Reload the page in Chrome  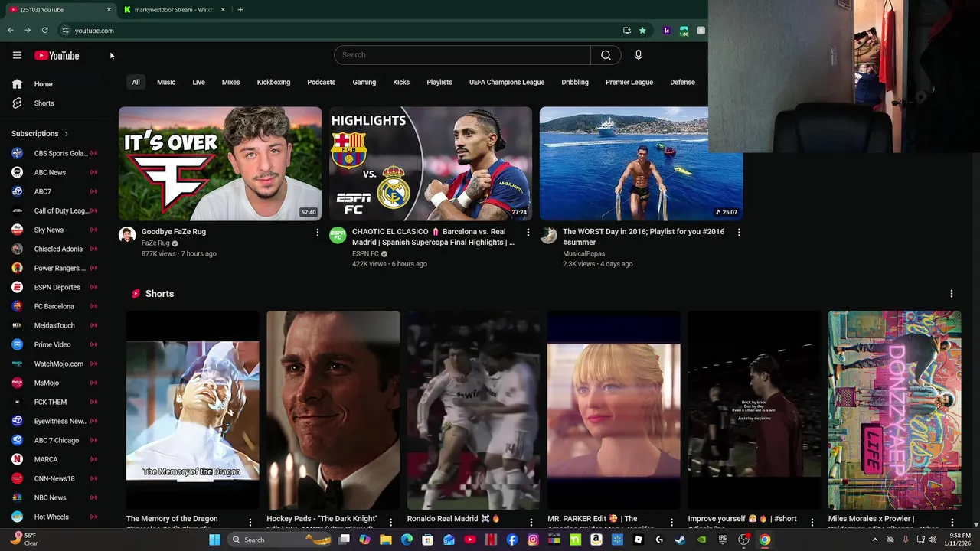[x=44, y=31]
